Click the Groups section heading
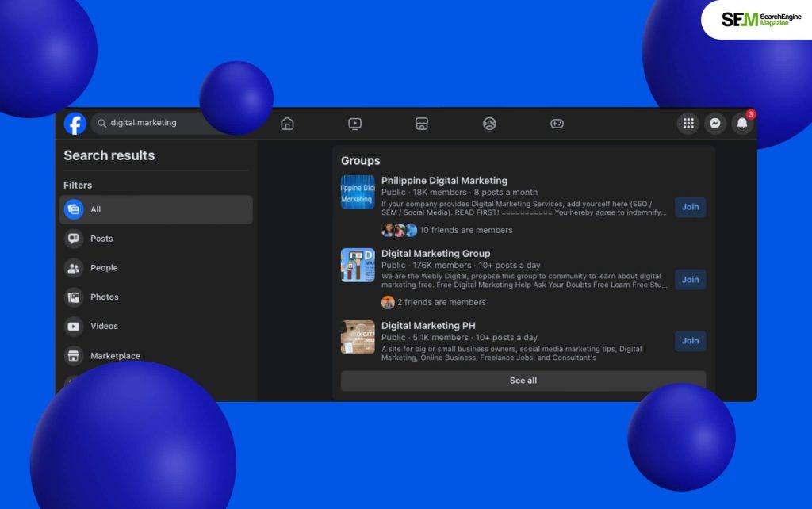 [361, 160]
